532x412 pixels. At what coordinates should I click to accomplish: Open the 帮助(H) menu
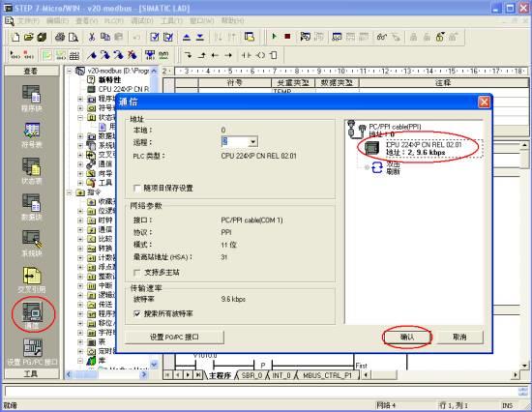point(232,21)
